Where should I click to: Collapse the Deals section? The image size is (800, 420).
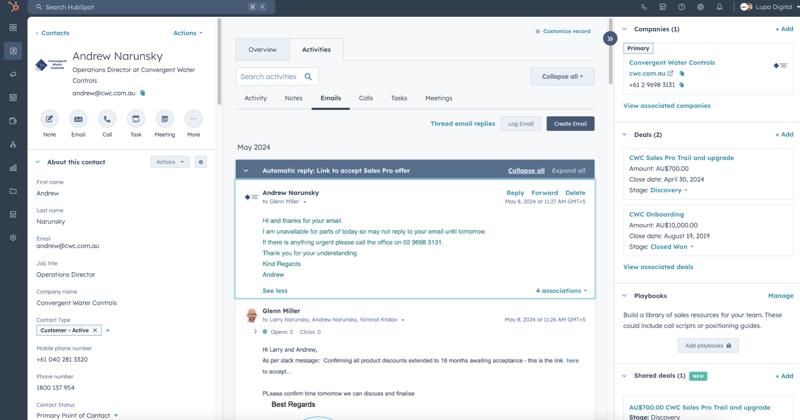[x=624, y=135]
